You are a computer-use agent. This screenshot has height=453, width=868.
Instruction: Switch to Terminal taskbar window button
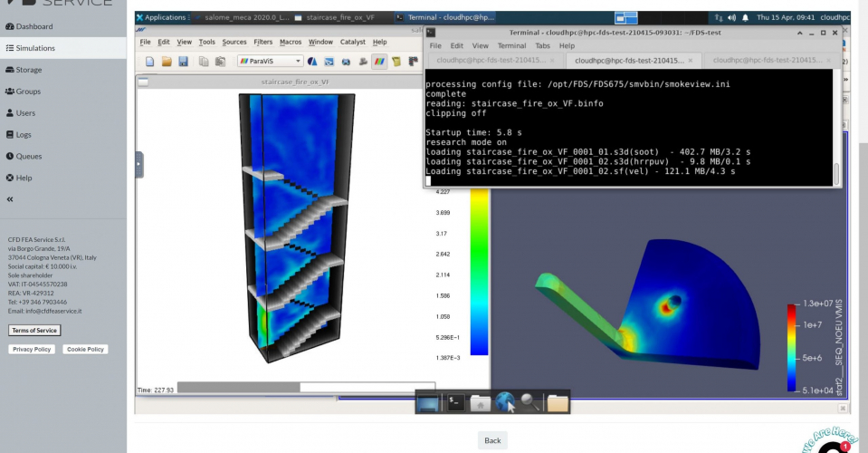coord(445,17)
